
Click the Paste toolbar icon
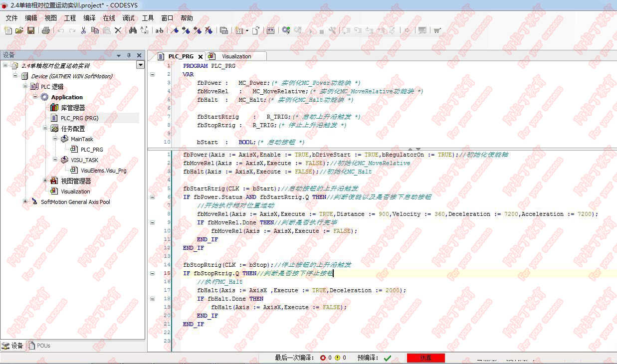click(x=106, y=30)
